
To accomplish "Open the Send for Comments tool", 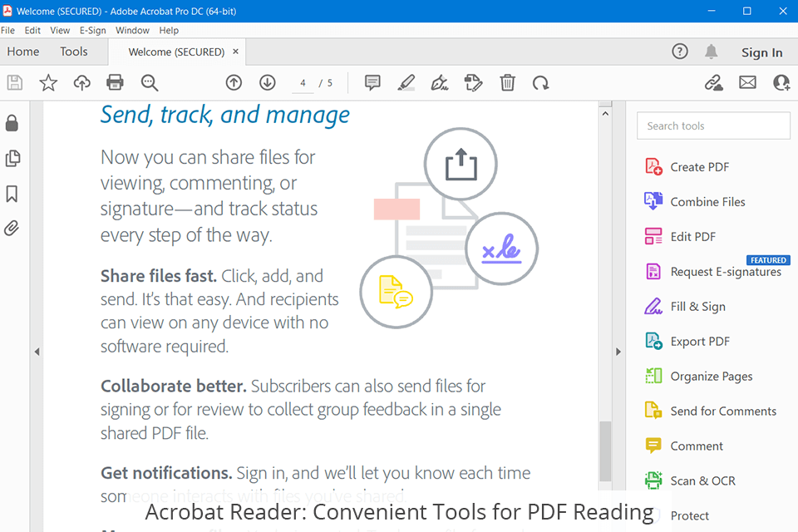I will coord(711,411).
